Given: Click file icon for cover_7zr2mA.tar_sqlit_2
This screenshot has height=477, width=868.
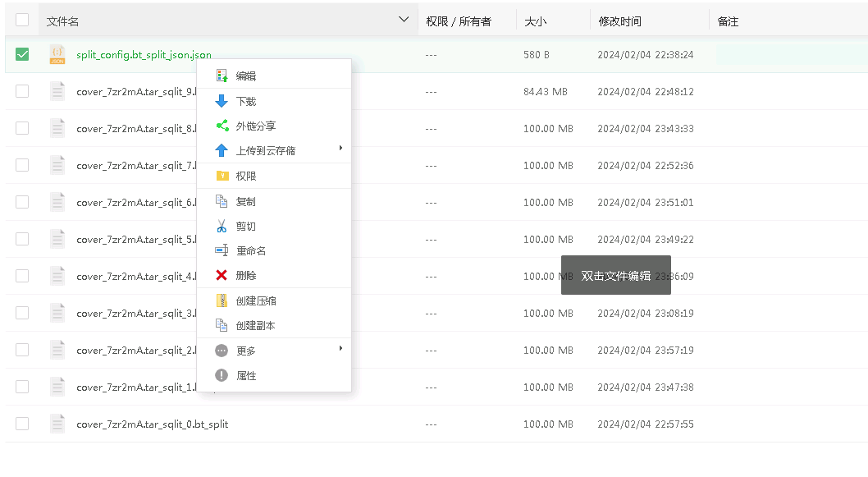Looking at the screenshot, I should point(57,350).
